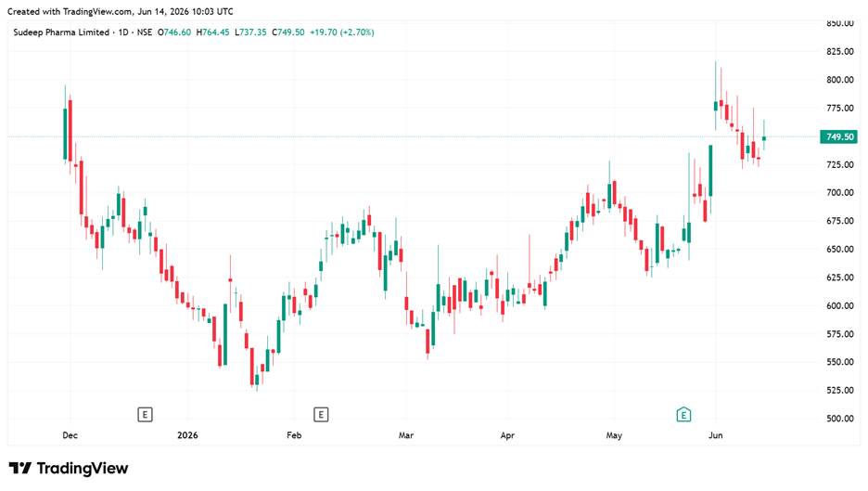Screen dimensions: 868x491
Task: Click the 2026 label on time axis
Action: [x=187, y=435]
